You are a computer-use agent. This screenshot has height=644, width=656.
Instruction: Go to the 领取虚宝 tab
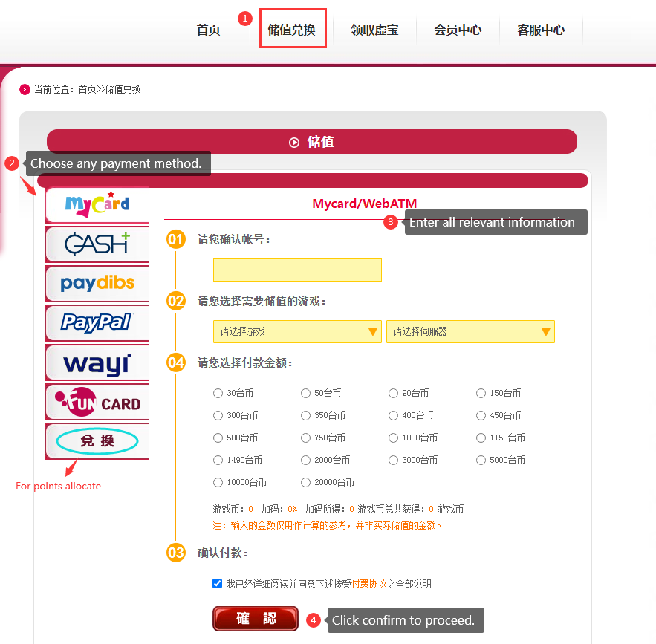click(x=374, y=30)
